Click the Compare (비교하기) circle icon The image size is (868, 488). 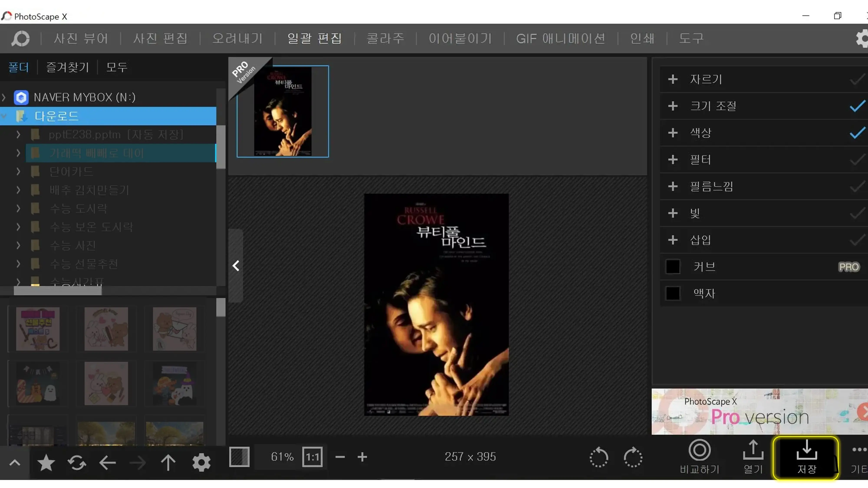click(700, 450)
